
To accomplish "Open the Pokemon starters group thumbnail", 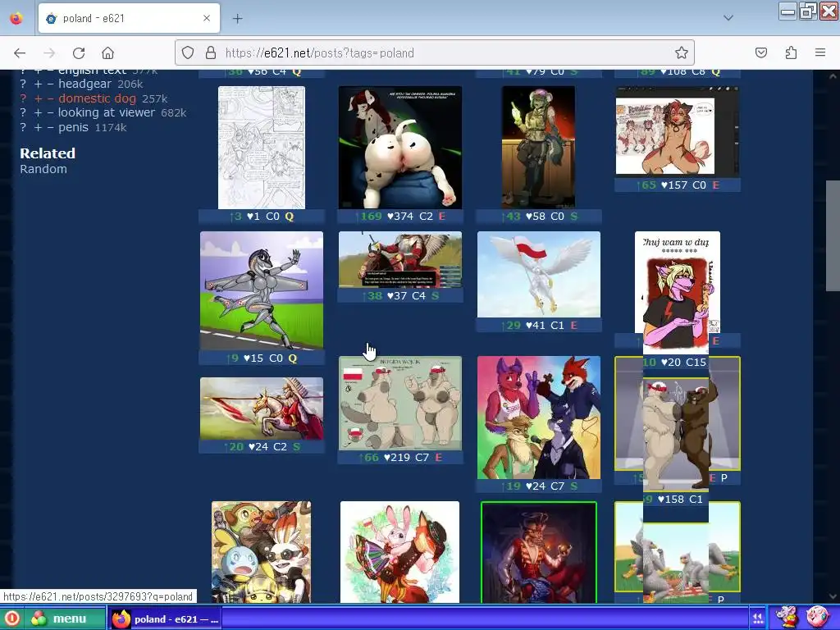I will point(262,552).
